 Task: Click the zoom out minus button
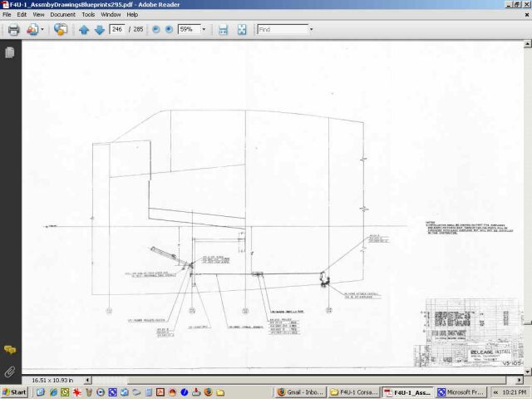pos(156,30)
